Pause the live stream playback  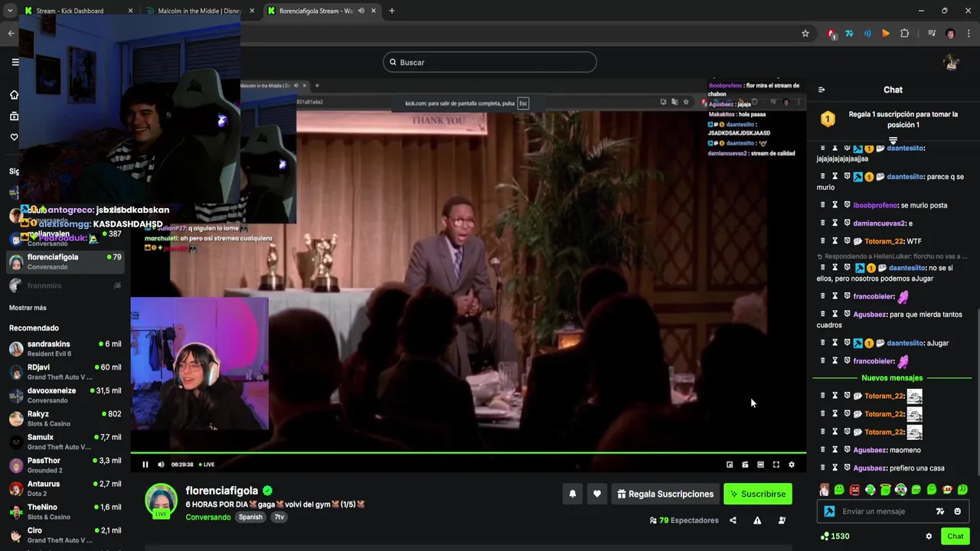145,465
